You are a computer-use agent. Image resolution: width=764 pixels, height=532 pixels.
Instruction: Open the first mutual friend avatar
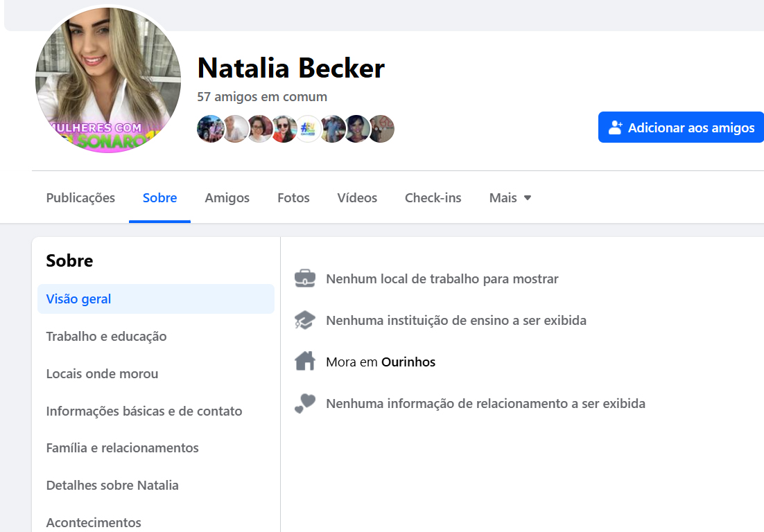click(x=210, y=129)
